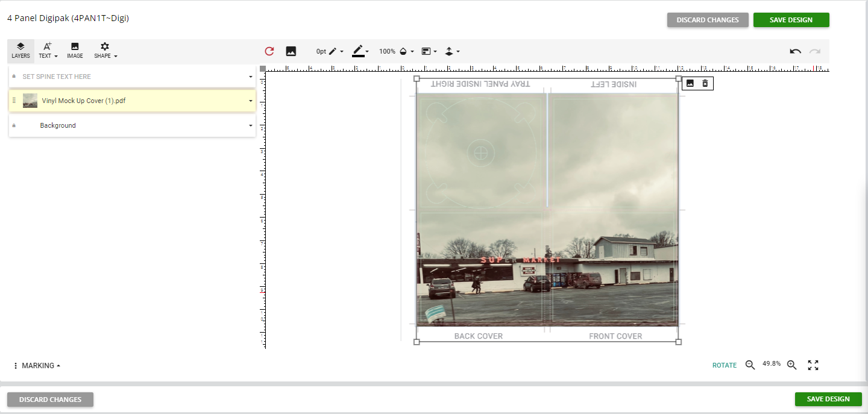The width and height of the screenshot is (868, 414).
Task: Open the Layers panel tab
Action: (20, 51)
